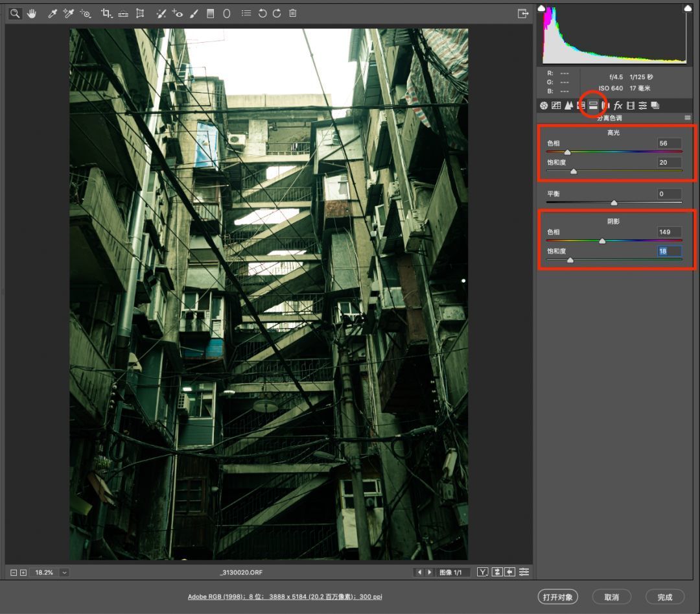The image size is (700, 614).
Task: Open the zoom level dropdown
Action: (65, 573)
